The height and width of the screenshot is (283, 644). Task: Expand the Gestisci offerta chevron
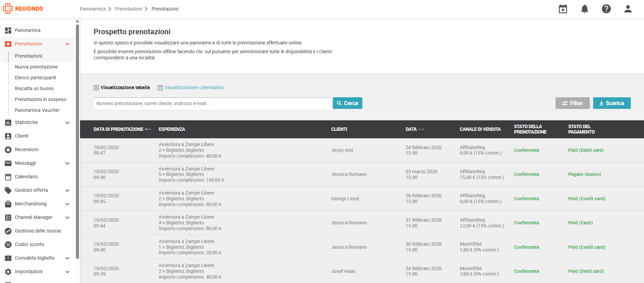67,190
